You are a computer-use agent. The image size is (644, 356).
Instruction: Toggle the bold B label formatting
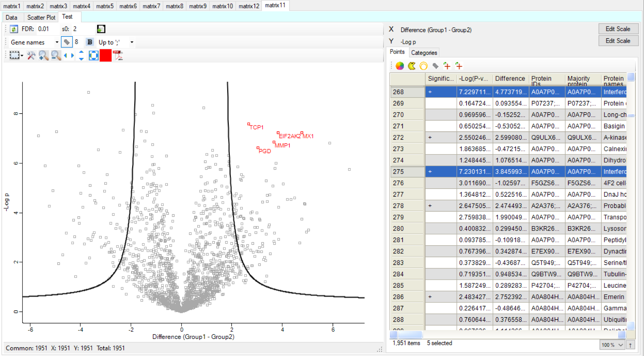pos(90,42)
